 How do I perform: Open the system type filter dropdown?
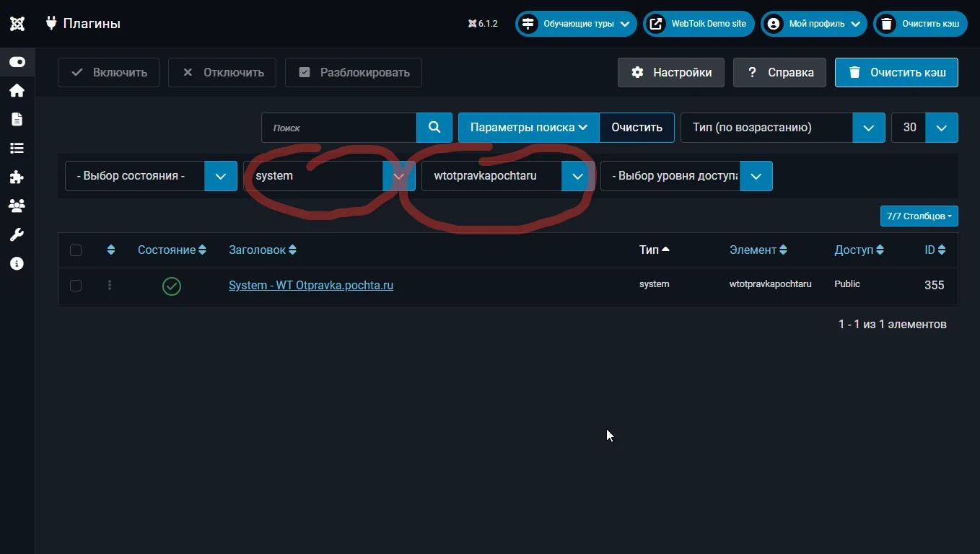[x=329, y=176]
